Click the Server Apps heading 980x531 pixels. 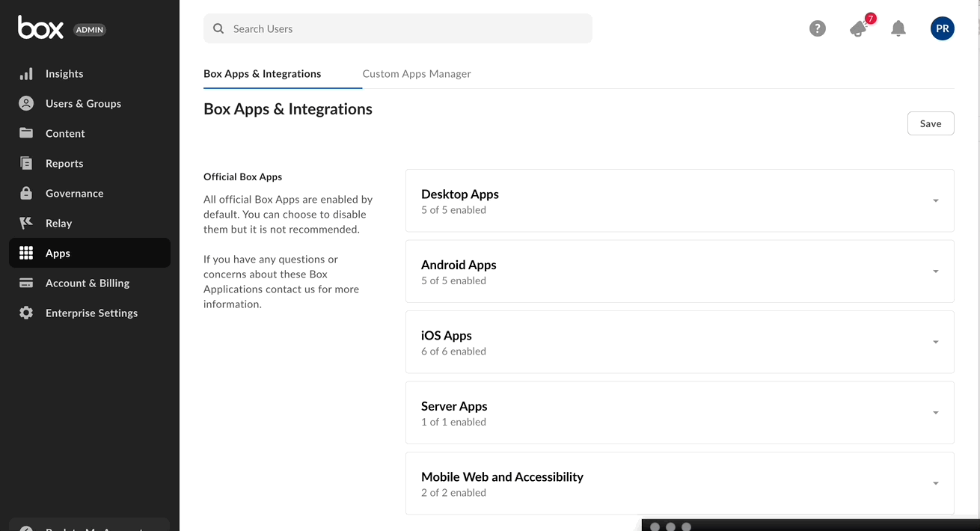tap(454, 406)
